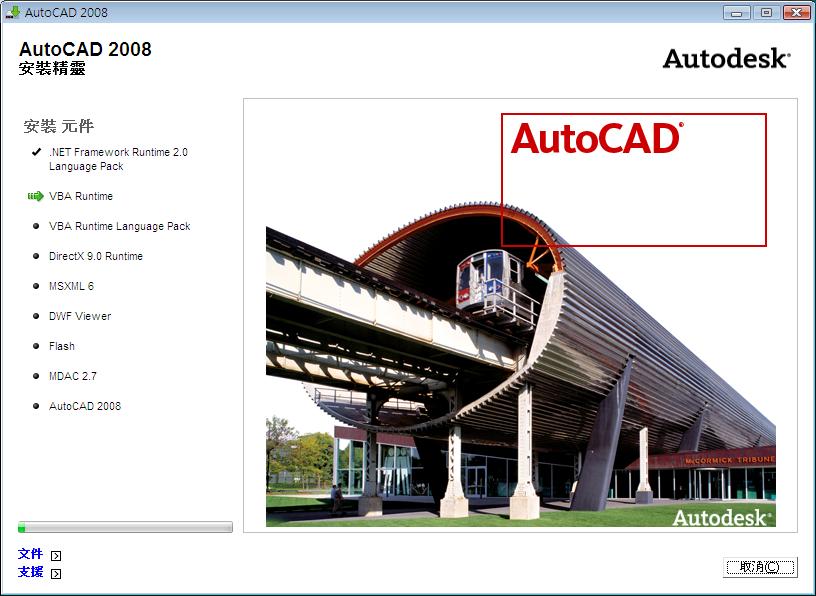Close the AutoCAD 2008 installer window
This screenshot has width=816, height=596.
point(796,12)
